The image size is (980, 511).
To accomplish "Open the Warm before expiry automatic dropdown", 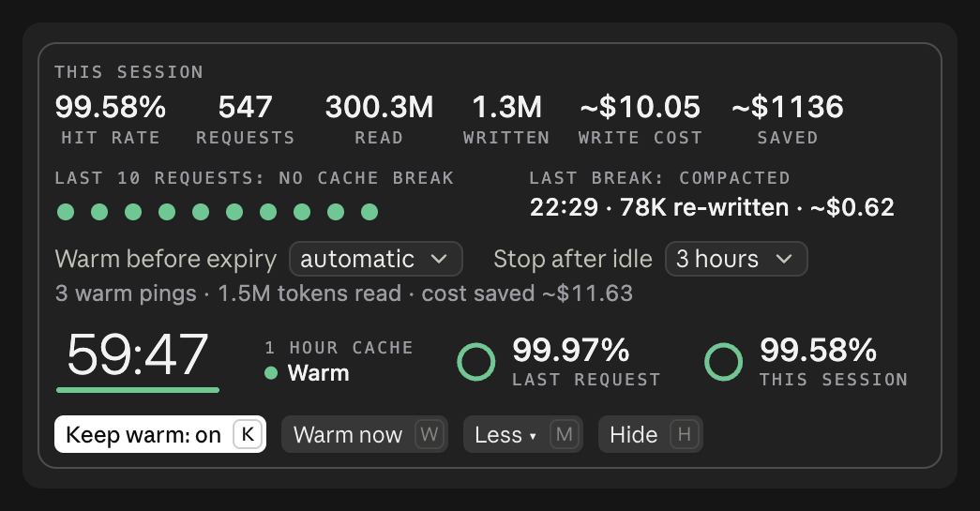I will tap(376, 259).
